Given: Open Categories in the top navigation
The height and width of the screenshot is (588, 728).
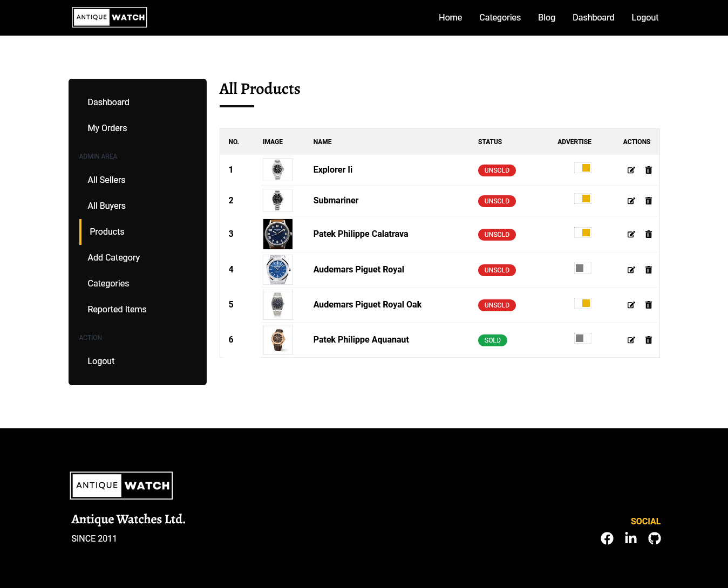Looking at the screenshot, I should (500, 17).
